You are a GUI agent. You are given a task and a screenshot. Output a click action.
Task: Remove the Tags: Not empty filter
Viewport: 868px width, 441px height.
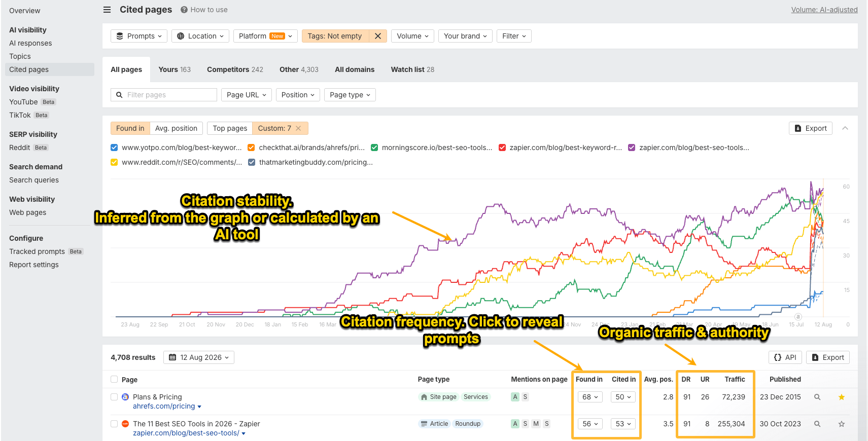pos(377,36)
